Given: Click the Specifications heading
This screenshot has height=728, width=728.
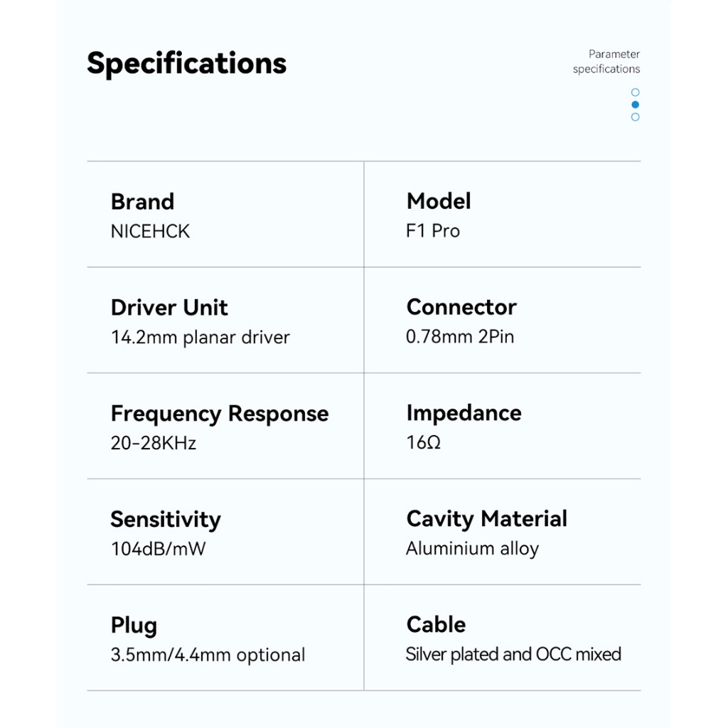Looking at the screenshot, I should 186,63.
